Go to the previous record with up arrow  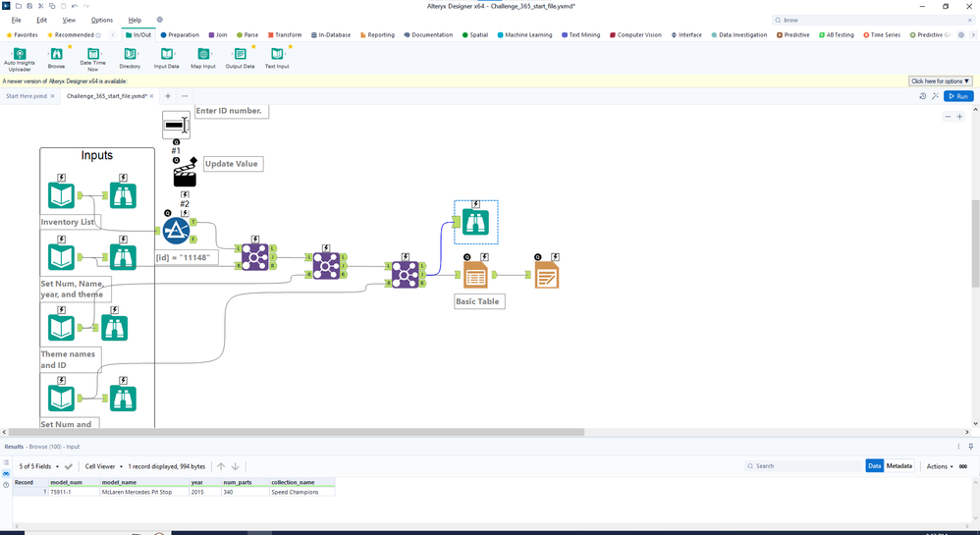click(221, 466)
